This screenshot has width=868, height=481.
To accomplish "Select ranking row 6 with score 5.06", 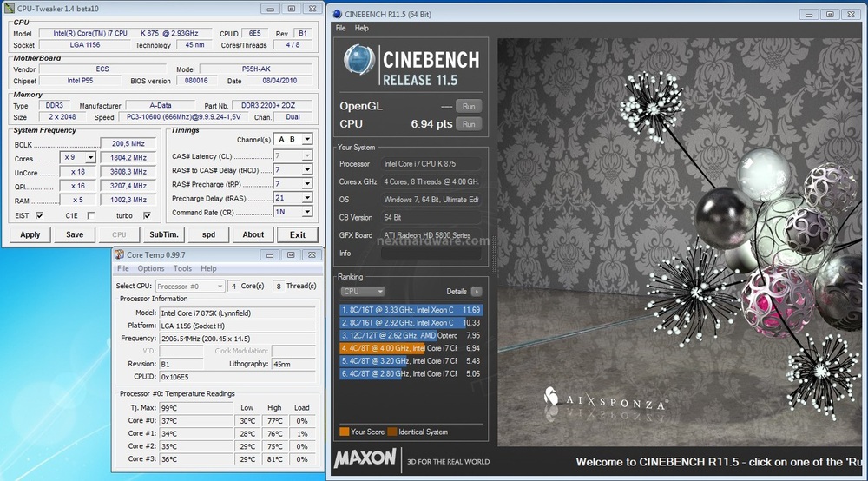I will pos(411,373).
